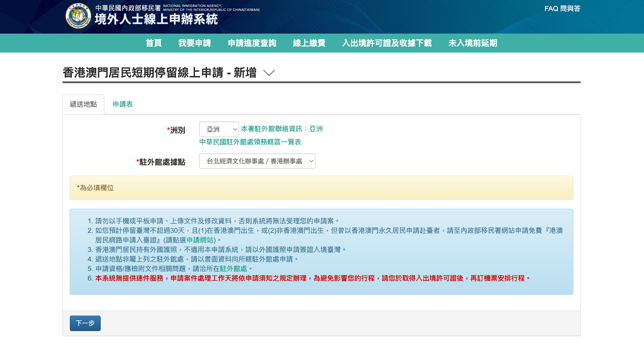Open the 駐外館處據點 office dropdown
This screenshot has height=343, width=644.
click(x=257, y=161)
